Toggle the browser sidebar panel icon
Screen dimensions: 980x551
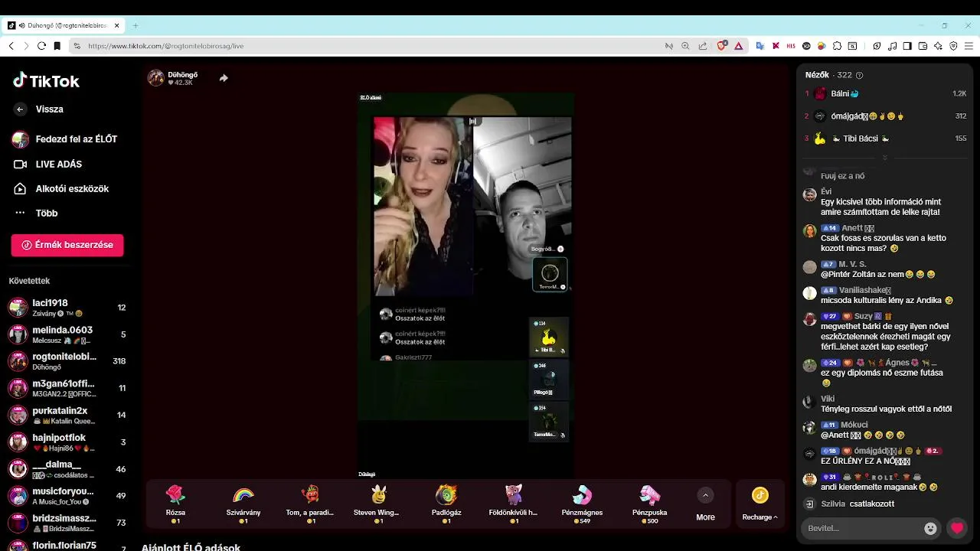[x=907, y=46]
